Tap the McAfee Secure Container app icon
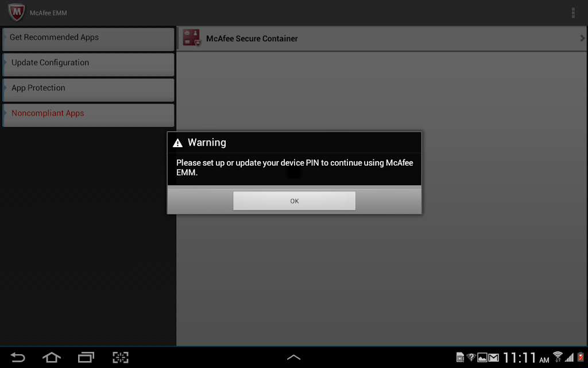The width and height of the screenshot is (588, 368). point(192,38)
